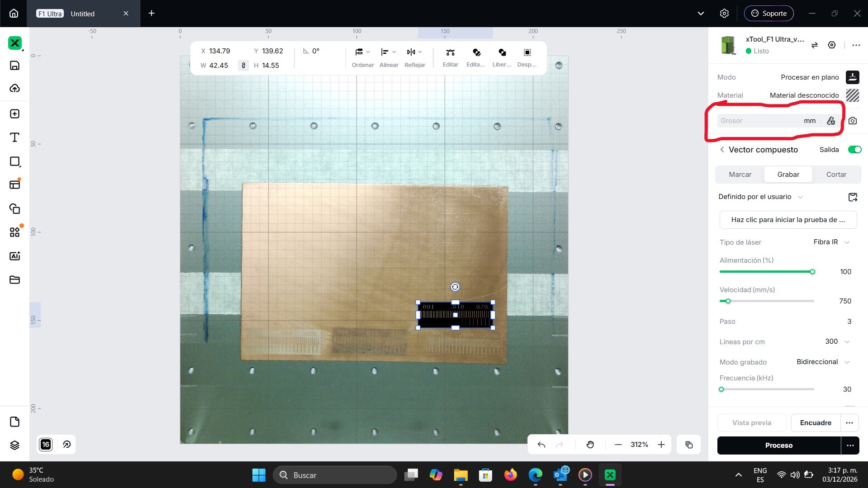This screenshot has width=868, height=488.
Task: Click the Proceso button
Action: tap(778, 445)
